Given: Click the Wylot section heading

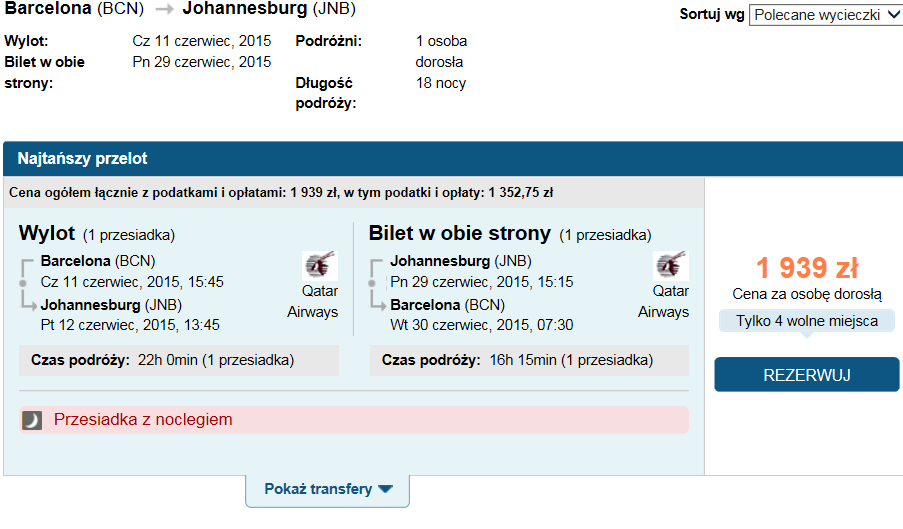Looking at the screenshot, I should pyautogui.click(x=47, y=233).
